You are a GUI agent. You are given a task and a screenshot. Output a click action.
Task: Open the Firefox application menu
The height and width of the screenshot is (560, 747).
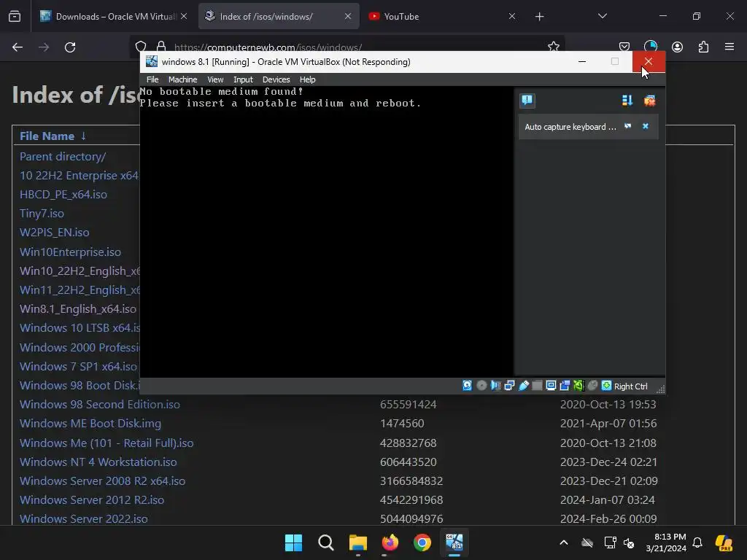point(729,47)
